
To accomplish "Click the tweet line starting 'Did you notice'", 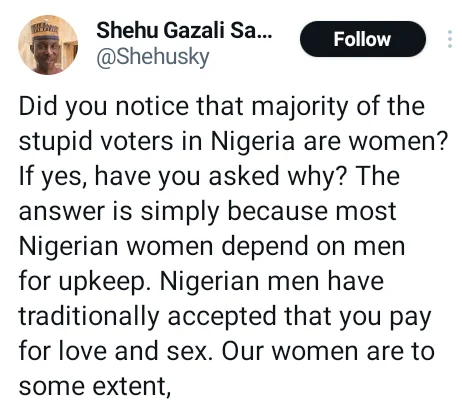I will click(222, 107).
